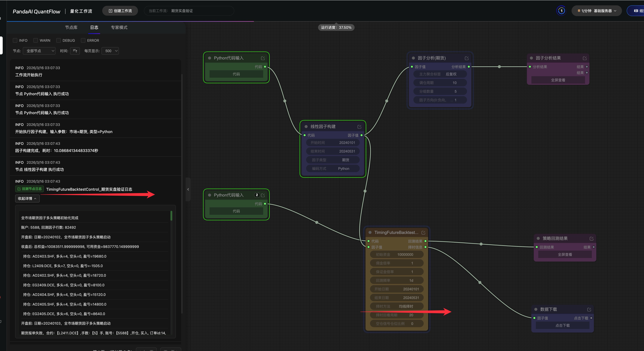Change 回测频率 option 1d

pyautogui.click(x=397, y=281)
